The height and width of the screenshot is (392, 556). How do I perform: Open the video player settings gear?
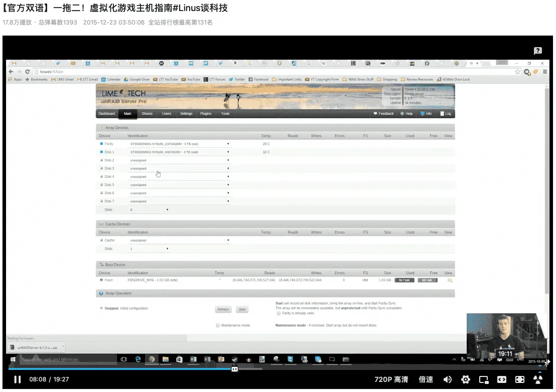(x=466, y=379)
